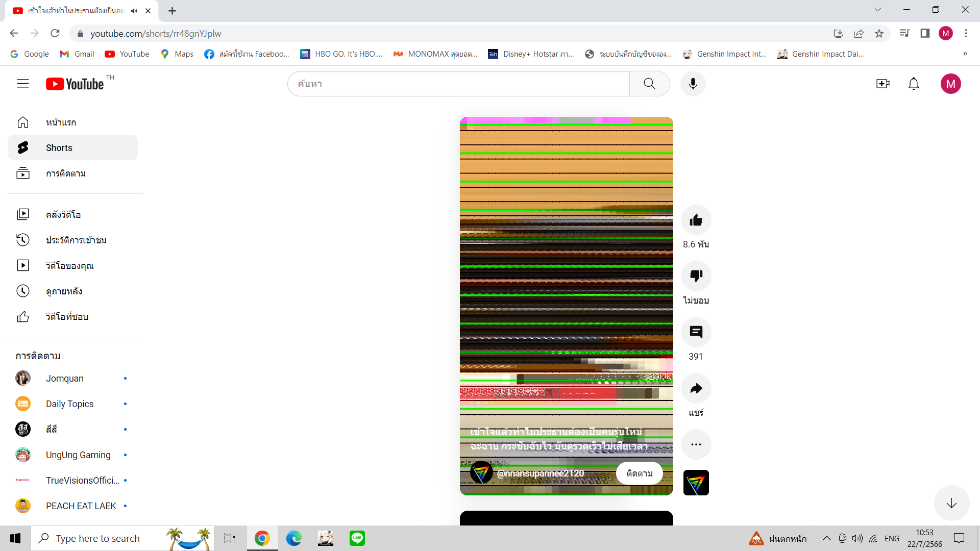Bookmark this page with star icon
The height and width of the screenshot is (551, 980).
tap(879, 34)
